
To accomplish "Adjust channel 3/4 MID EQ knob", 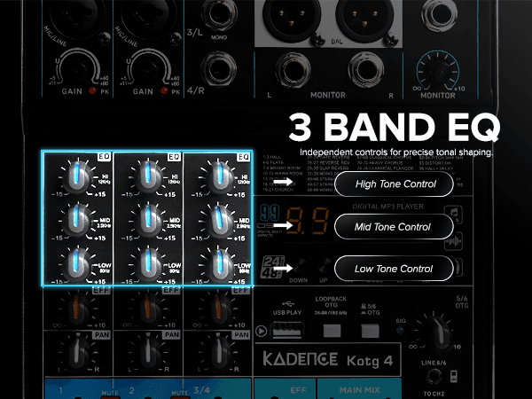I will click(219, 221).
